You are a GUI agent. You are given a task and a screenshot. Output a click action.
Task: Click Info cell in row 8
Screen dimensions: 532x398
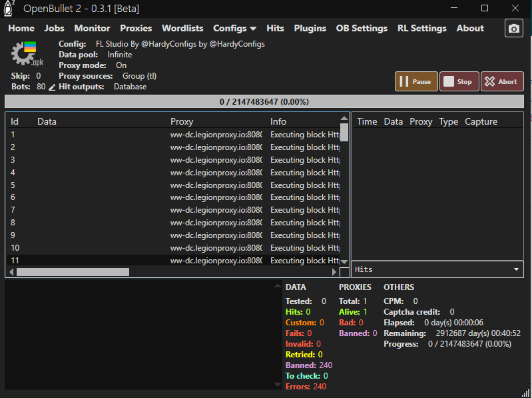pos(305,223)
